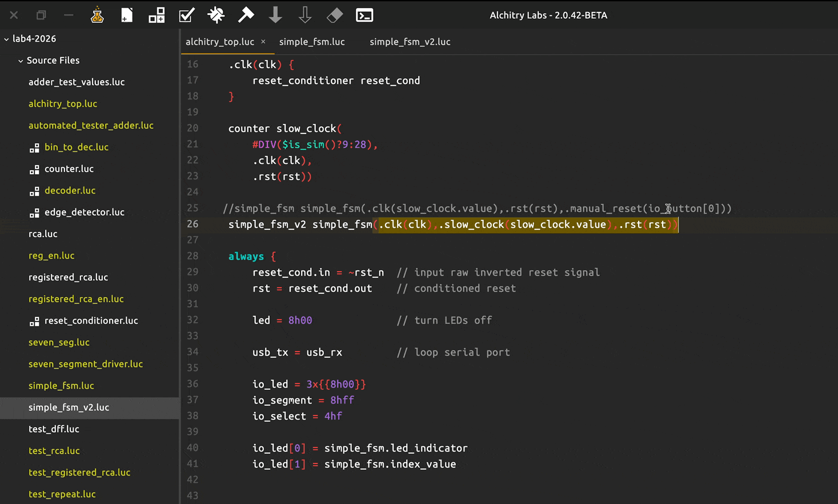Place cursor on line 32 led assignment

point(282,320)
